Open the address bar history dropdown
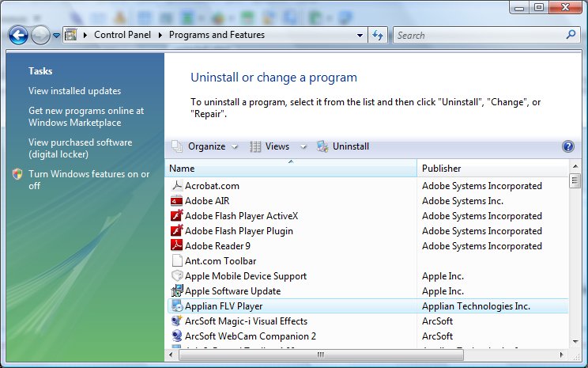This screenshot has height=368, width=588. point(360,35)
